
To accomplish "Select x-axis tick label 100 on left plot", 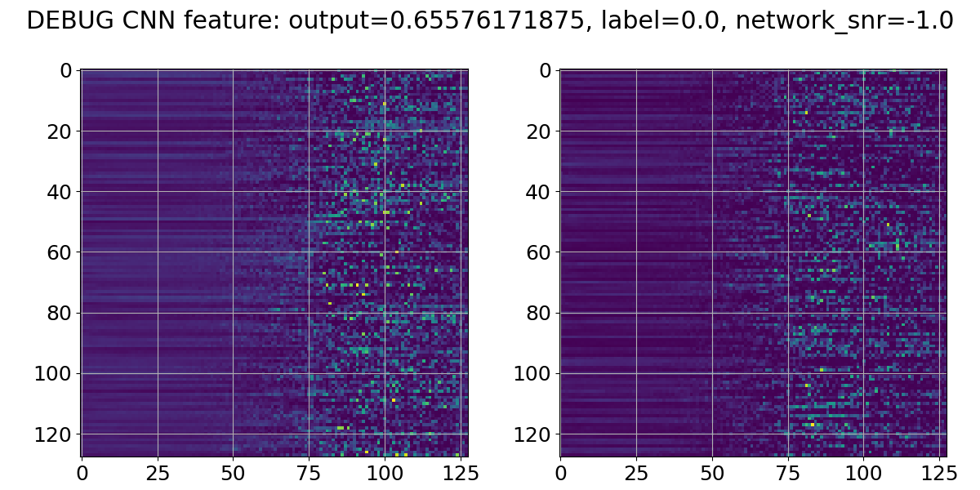I will (385, 472).
